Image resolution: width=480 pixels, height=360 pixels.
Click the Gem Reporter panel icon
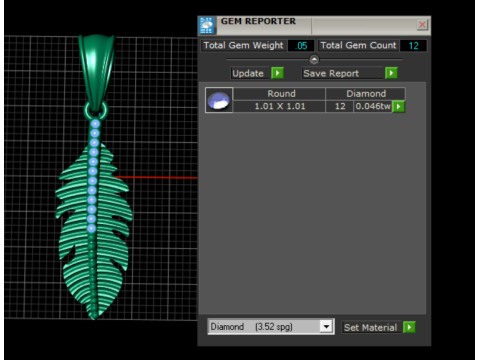click(x=207, y=25)
